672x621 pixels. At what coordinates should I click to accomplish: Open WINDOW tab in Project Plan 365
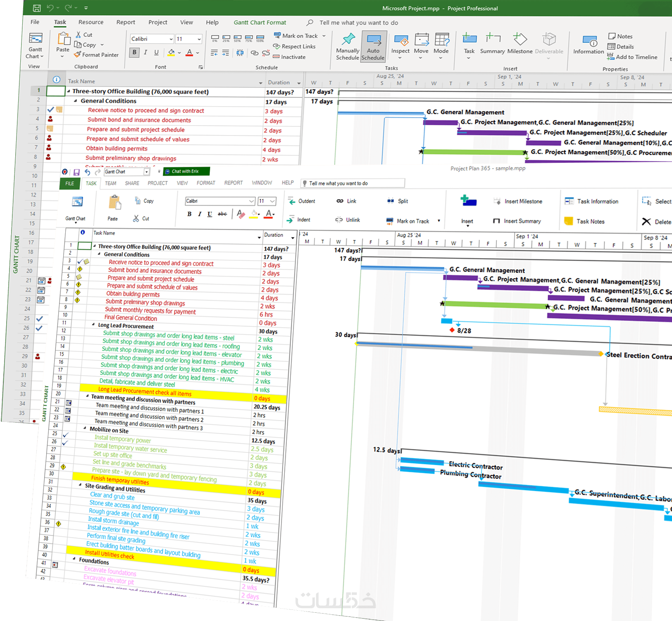[x=262, y=183]
